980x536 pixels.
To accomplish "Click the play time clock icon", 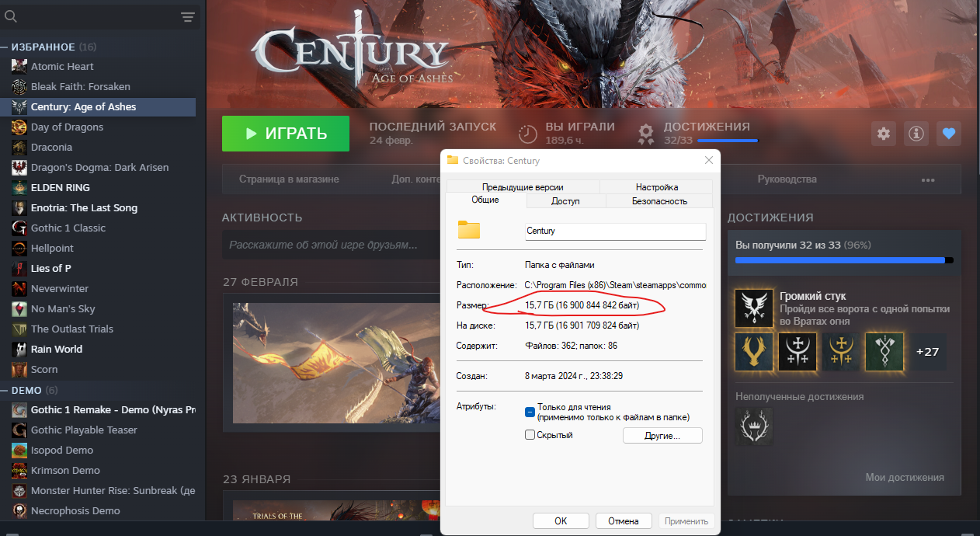I will pyautogui.click(x=528, y=134).
